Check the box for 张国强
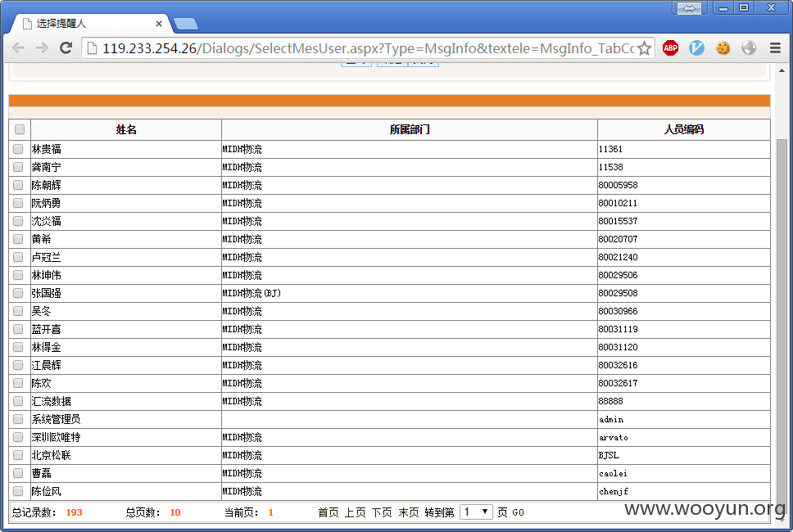The image size is (793, 532). [x=18, y=293]
